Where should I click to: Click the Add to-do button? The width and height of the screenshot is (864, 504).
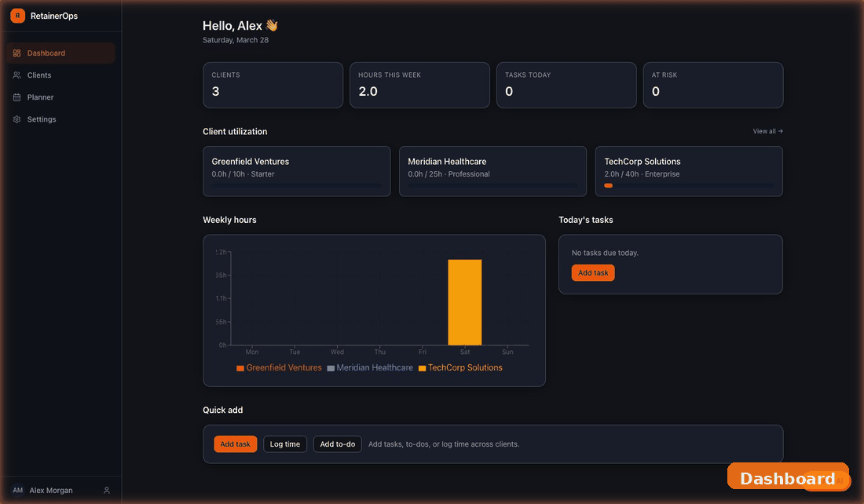(337, 444)
